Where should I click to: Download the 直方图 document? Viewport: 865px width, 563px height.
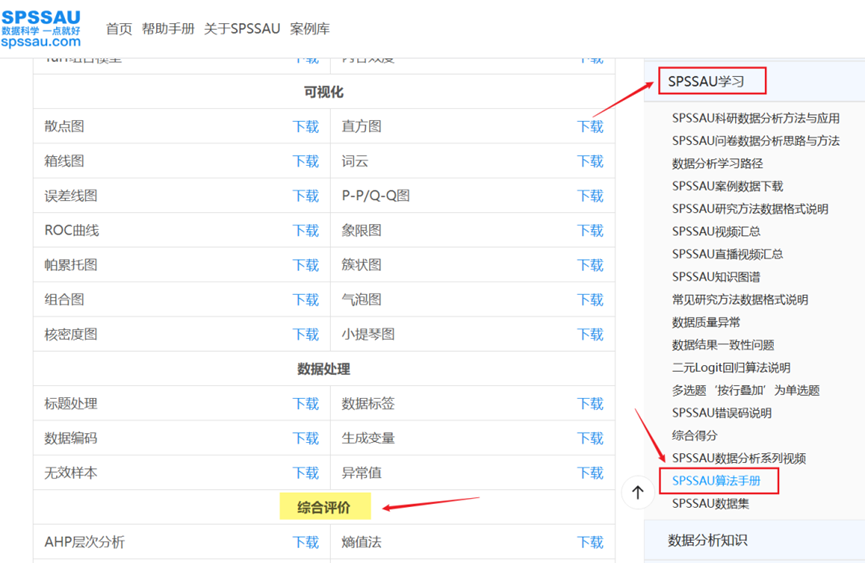click(590, 127)
